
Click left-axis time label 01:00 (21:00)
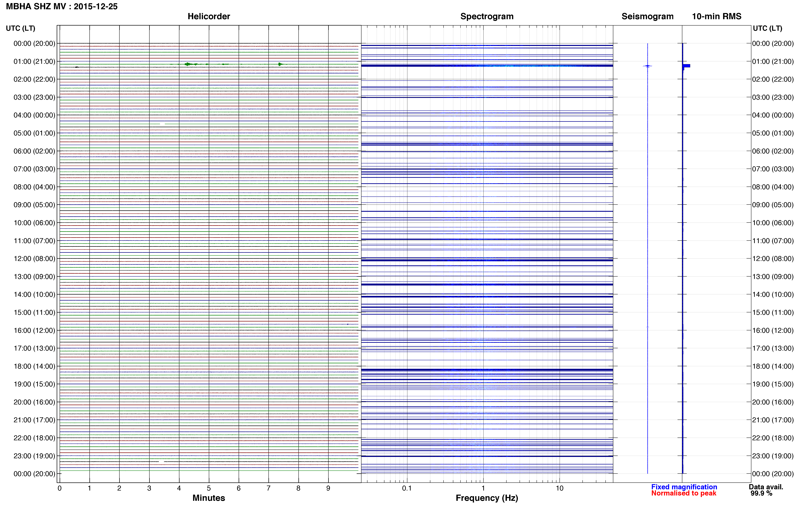point(35,62)
